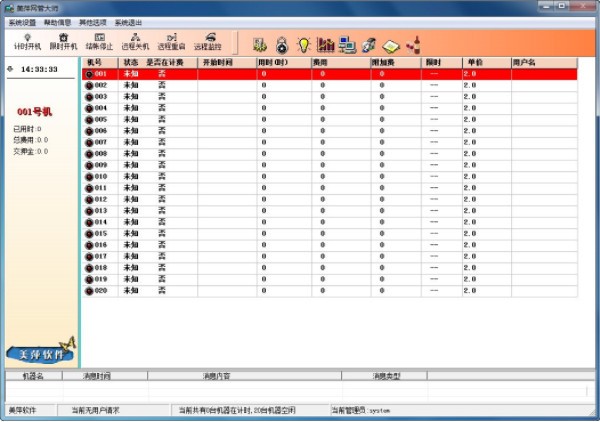Select machine 012 row in the list
Screen dimensions: 600x422
click(x=329, y=199)
